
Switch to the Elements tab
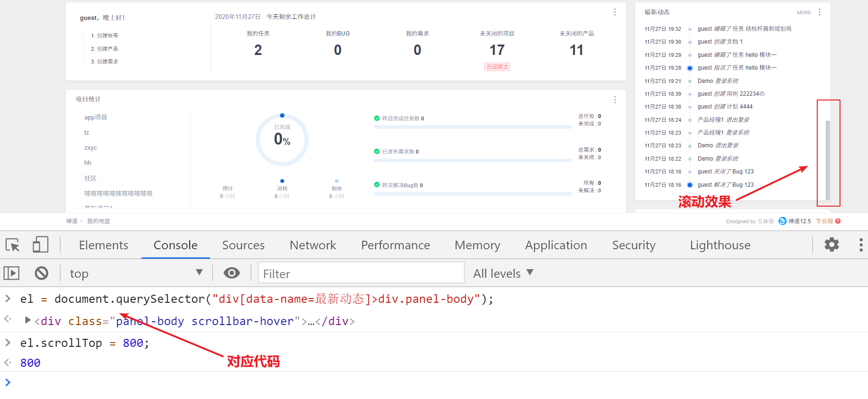click(x=103, y=245)
